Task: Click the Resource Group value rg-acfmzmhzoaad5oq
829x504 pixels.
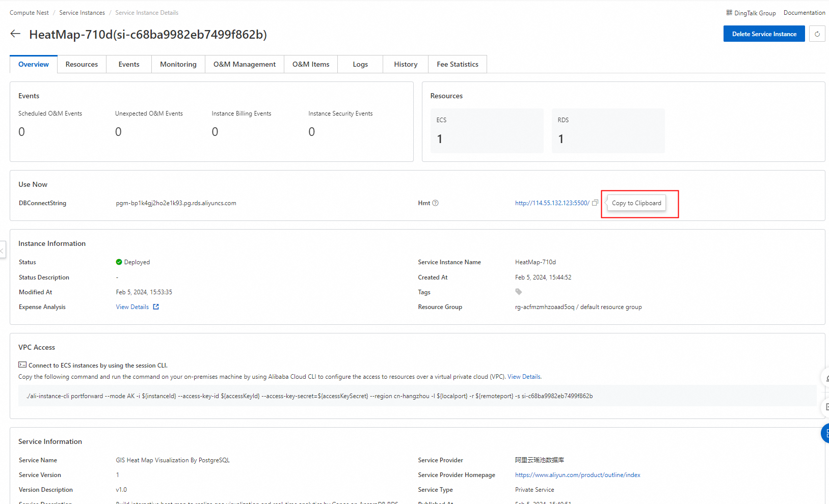Action: click(578, 307)
